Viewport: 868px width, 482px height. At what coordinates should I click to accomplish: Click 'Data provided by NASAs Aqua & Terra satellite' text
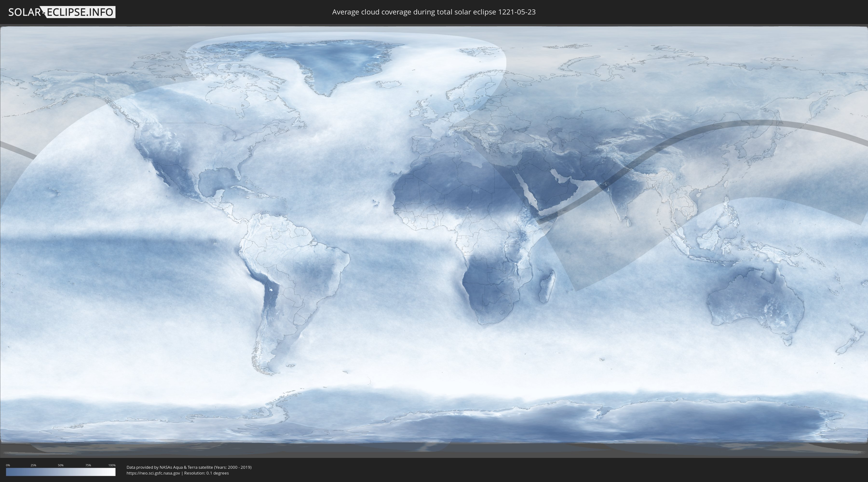click(x=170, y=467)
